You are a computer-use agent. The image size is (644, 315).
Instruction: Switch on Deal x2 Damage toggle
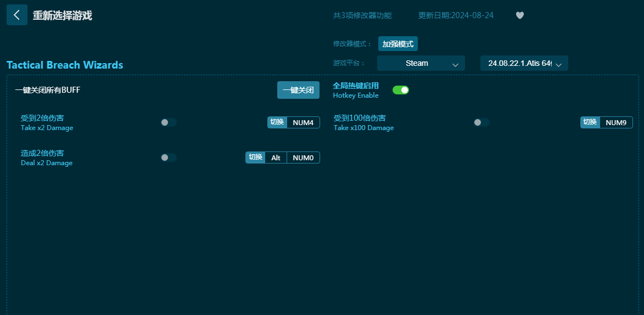click(168, 157)
